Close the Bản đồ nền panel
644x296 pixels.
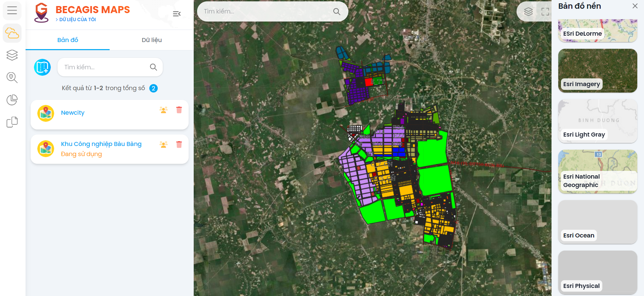click(635, 6)
